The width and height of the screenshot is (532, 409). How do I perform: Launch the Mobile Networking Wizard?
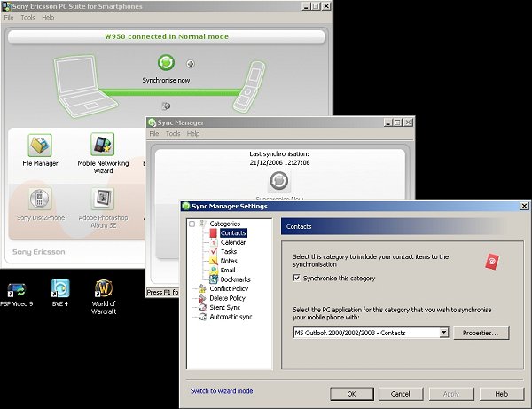click(103, 146)
